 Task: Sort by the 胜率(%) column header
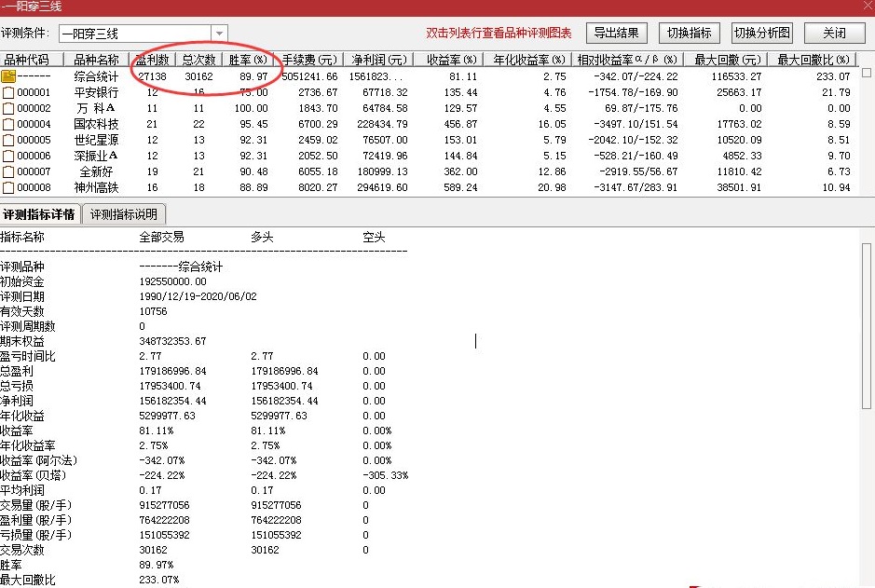click(x=248, y=60)
